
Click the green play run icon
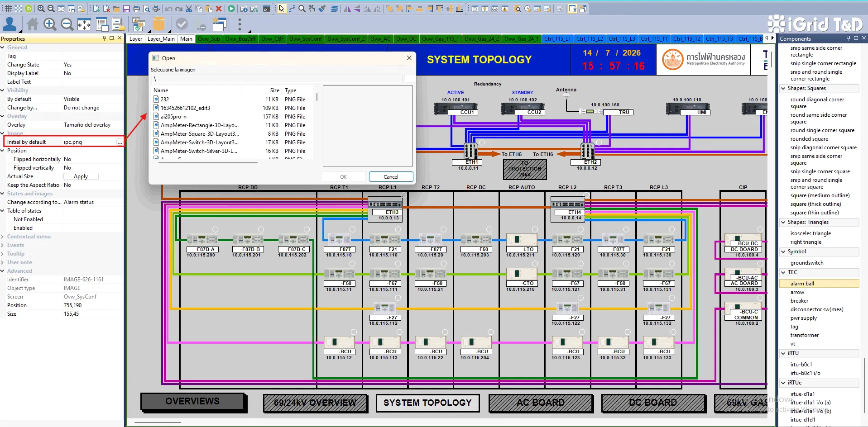(x=231, y=9)
